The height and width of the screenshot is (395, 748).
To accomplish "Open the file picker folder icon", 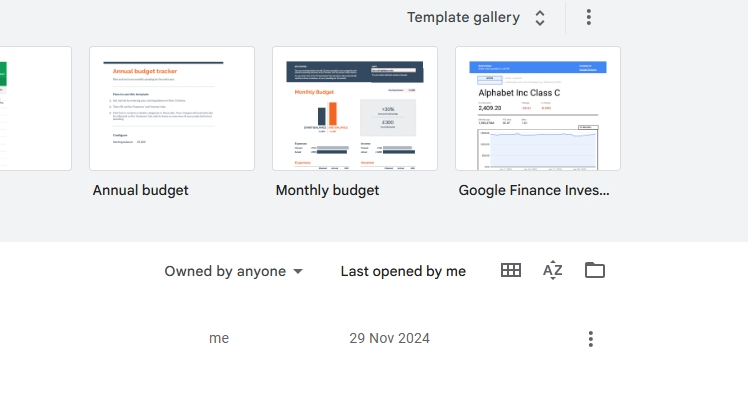I will (595, 270).
